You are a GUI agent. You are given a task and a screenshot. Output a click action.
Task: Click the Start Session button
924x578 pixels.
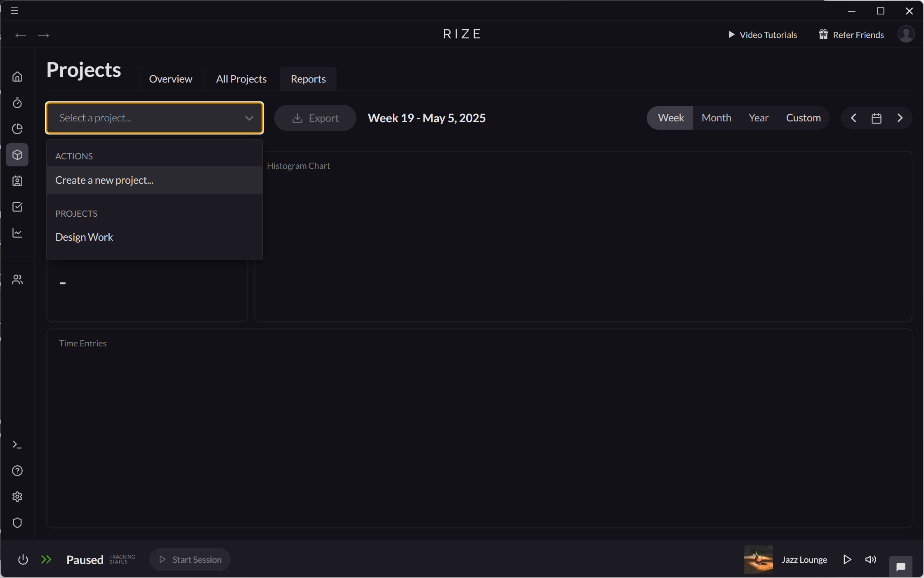190,559
